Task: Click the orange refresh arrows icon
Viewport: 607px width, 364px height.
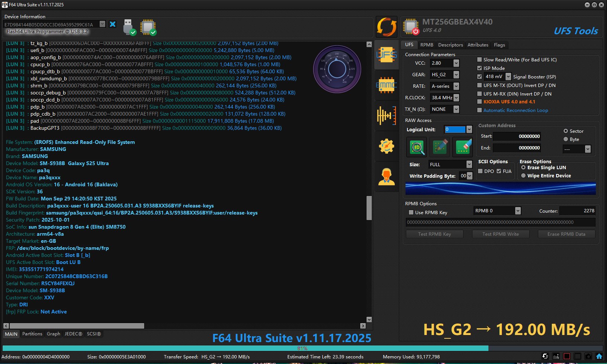Action: pyautogui.click(x=387, y=27)
